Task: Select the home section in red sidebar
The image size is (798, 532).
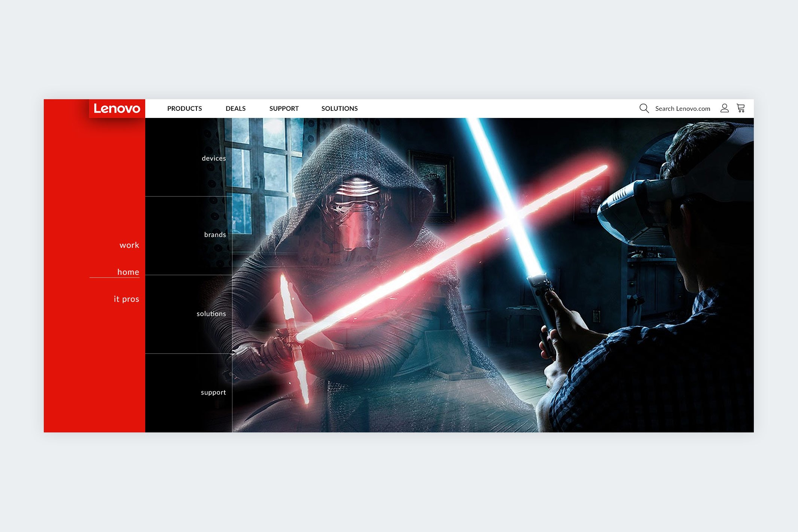Action: (x=128, y=272)
